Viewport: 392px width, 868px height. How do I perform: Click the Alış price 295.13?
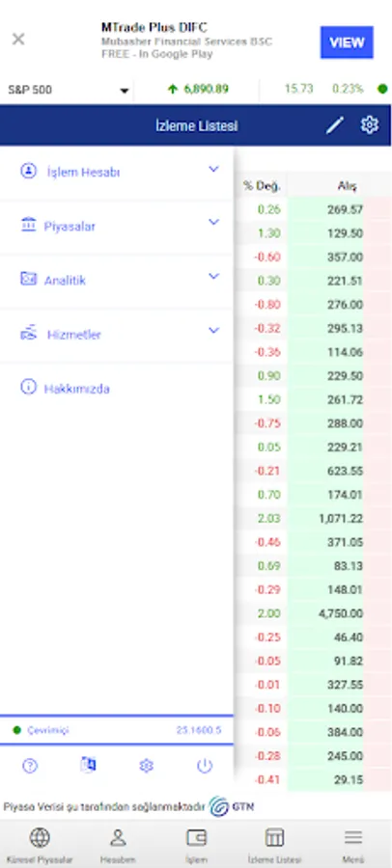(x=345, y=328)
